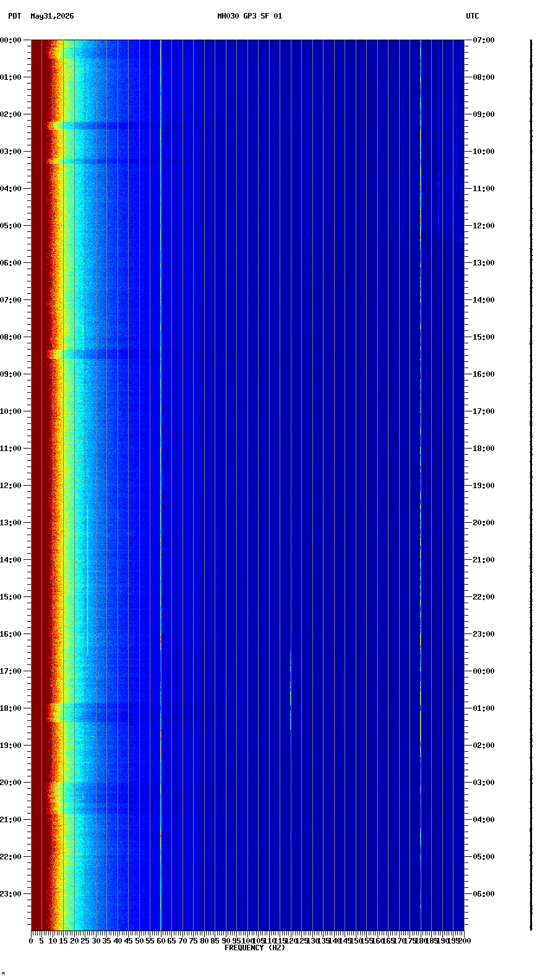The image size is (558, 980).
Task: Select frequency axis tick label 45
Action: (x=128, y=941)
